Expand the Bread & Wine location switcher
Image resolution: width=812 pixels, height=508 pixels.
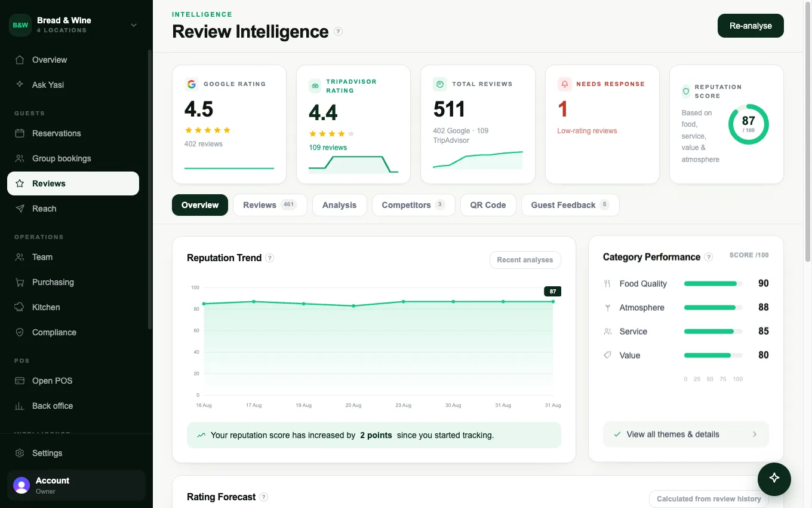click(134, 25)
